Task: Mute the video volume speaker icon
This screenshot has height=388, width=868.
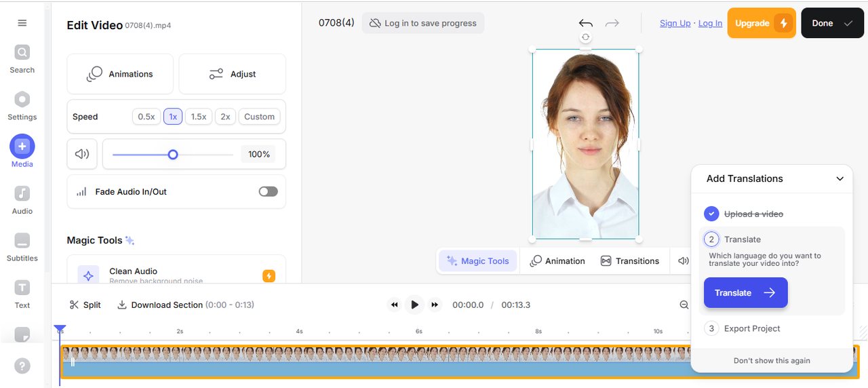Action: pyautogui.click(x=82, y=154)
